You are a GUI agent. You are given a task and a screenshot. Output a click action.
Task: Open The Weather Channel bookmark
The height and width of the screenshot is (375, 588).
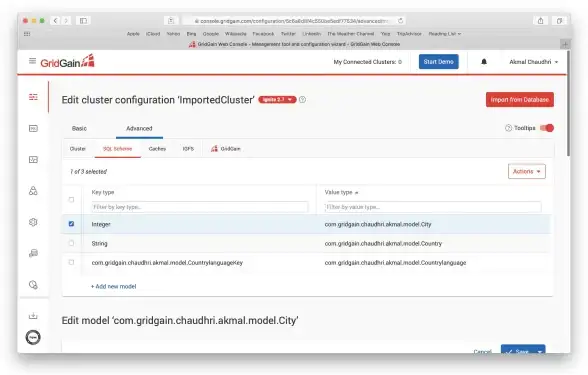[351, 34]
